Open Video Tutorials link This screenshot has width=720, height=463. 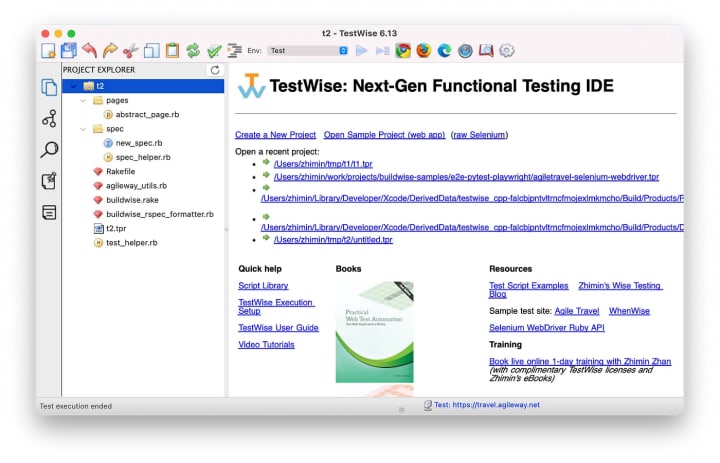coord(266,345)
